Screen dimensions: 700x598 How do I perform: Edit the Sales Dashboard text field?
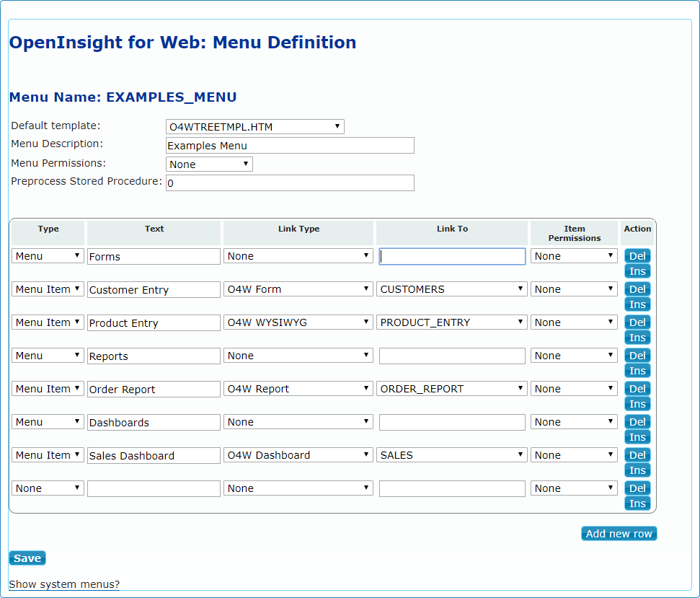154,456
